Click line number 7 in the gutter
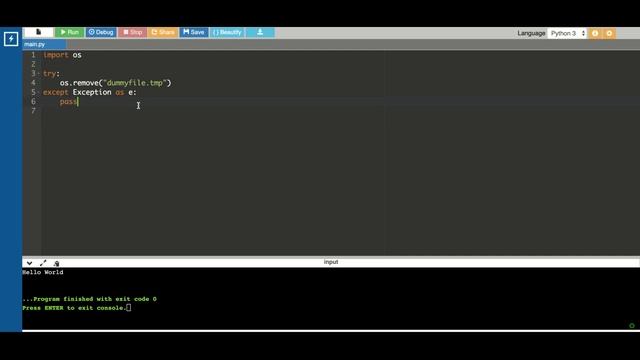The width and height of the screenshot is (640, 360). (x=33, y=111)
